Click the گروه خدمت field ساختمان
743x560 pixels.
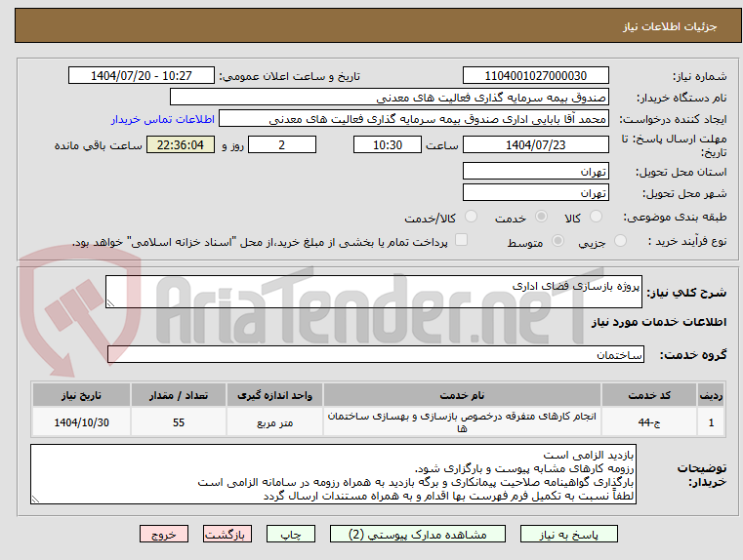[375, 354]
